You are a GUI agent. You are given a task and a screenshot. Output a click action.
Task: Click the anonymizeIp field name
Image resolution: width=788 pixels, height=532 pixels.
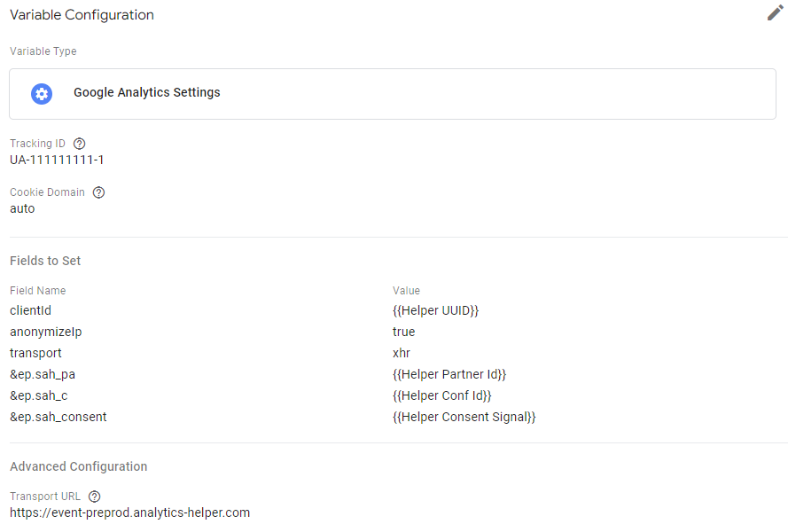coord(45,332)
